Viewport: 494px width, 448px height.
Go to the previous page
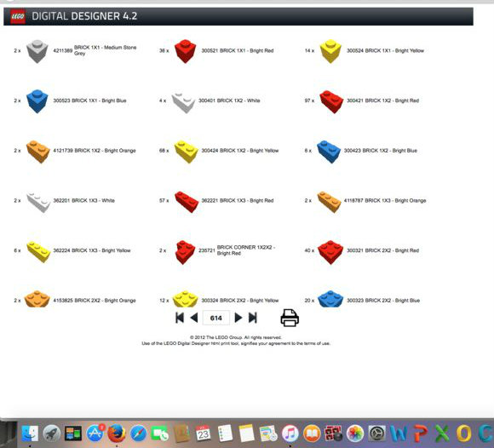(194, 318)
